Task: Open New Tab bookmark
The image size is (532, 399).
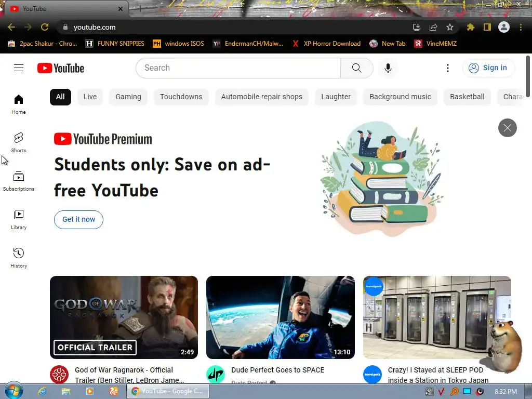Action: click(x=388, y=44)
